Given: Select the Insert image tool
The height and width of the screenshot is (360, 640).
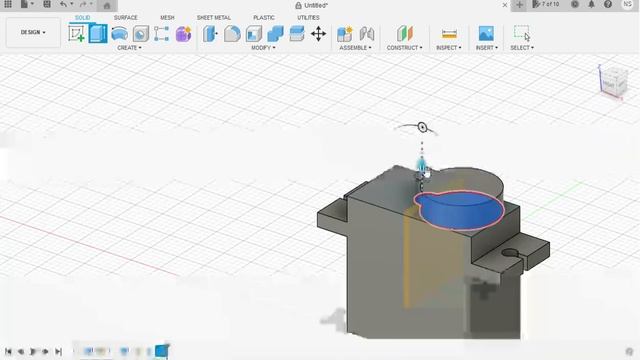Looking at the screenshot, I should pos(486,34).
